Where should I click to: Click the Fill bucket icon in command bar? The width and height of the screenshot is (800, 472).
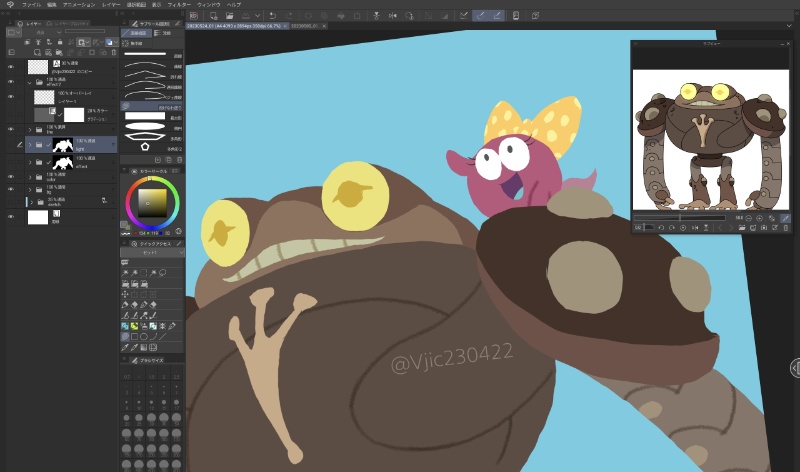[341, 16]
